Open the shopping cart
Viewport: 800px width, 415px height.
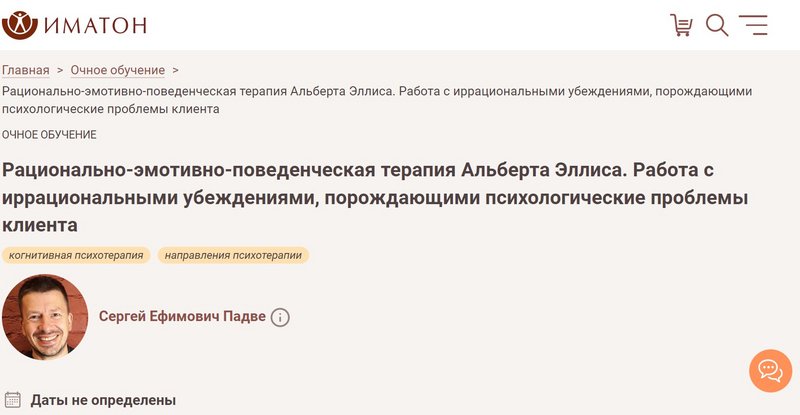(x=681, y=25)
